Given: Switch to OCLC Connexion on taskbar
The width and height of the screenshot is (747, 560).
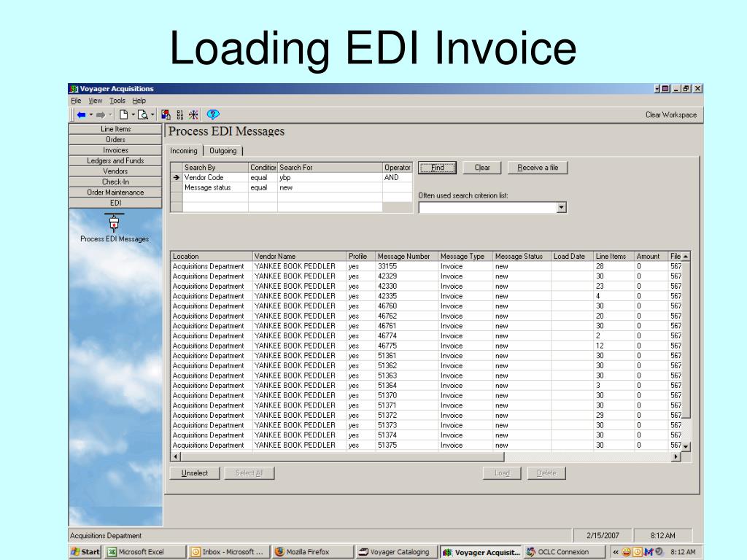Looking at the screenshot, I should [564, 552].
